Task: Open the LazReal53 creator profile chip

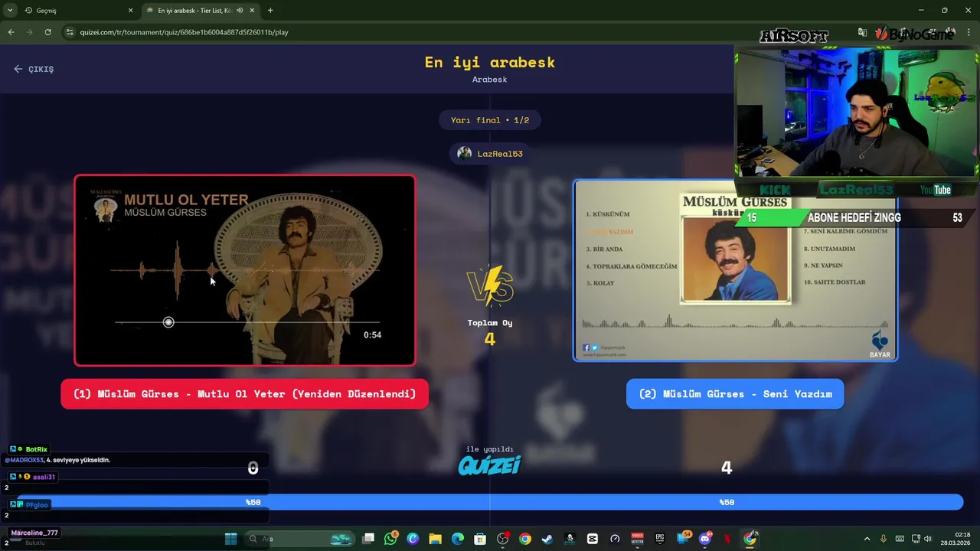Action: [x=490, y=154]
